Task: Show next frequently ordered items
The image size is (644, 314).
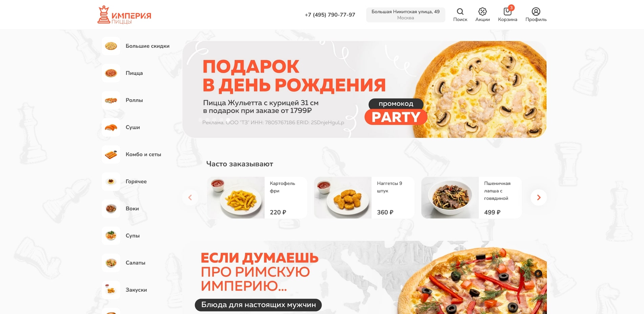Action: click(x=538, y=197)
